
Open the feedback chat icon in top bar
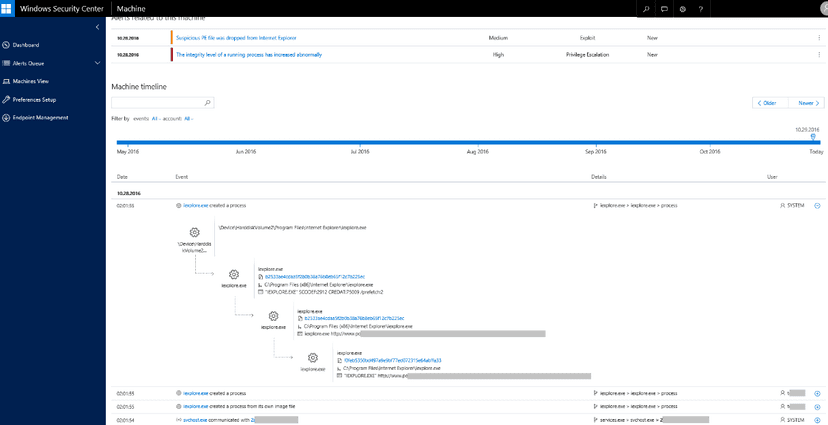664,9
